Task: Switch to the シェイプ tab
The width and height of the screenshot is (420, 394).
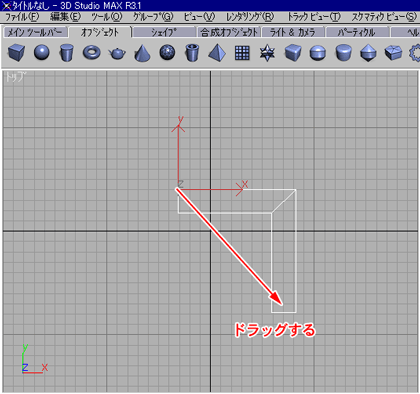Action: tap(163, 32)
